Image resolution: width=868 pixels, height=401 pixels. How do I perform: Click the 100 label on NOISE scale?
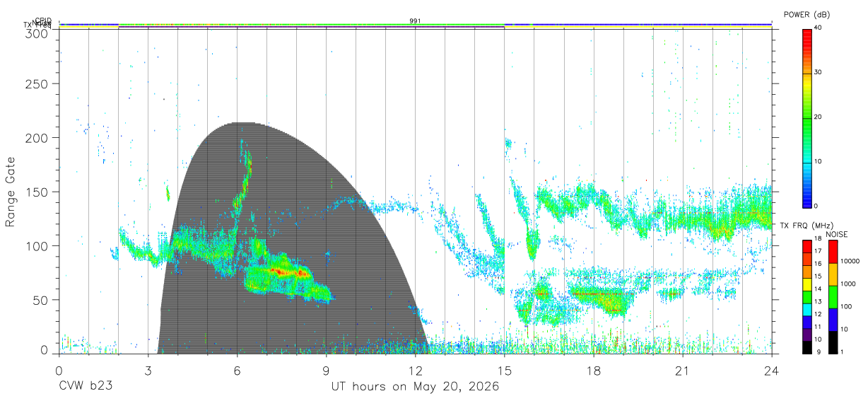pyautogui.click(x=846, y=306)
